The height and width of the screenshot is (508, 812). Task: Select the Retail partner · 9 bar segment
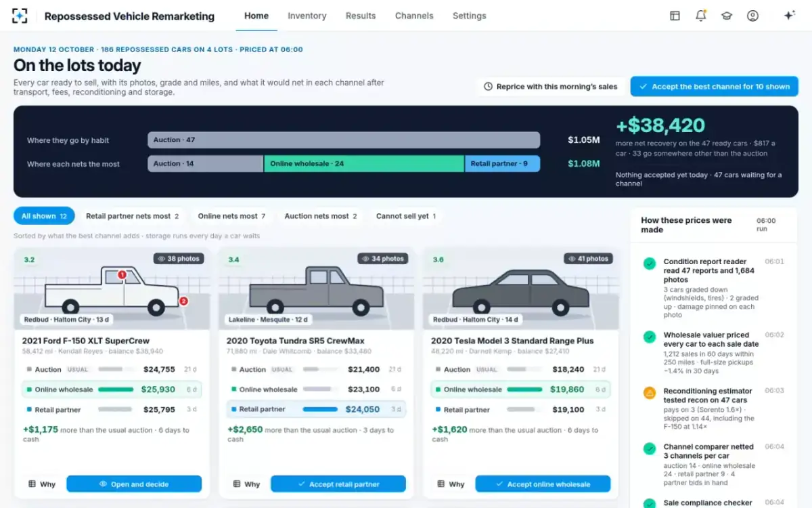[x=503, y=163]
